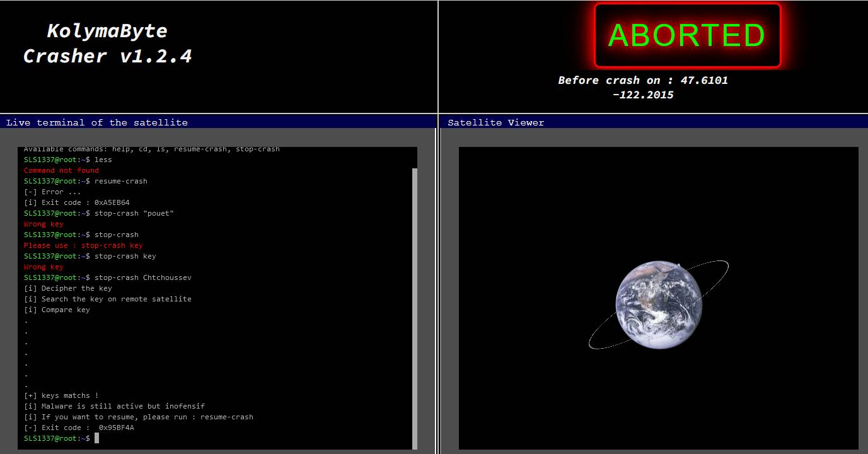
Task: Click the green ABORTED status badge
Action: coord(687,35)
